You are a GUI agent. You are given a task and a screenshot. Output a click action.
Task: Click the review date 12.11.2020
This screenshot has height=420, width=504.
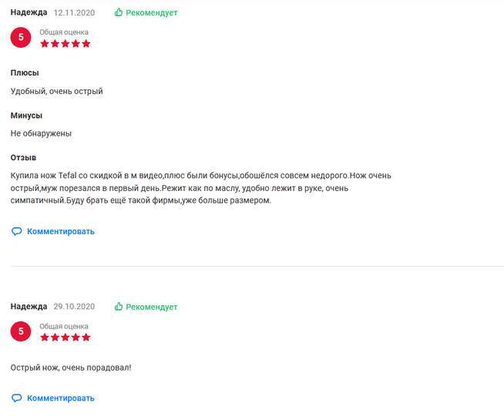point(73,13)
